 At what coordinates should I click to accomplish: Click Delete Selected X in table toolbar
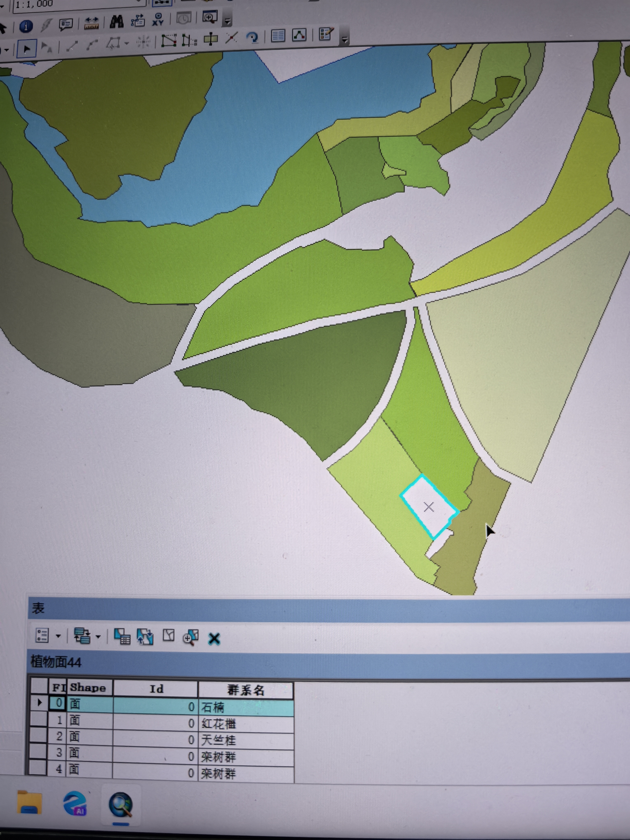214,638
